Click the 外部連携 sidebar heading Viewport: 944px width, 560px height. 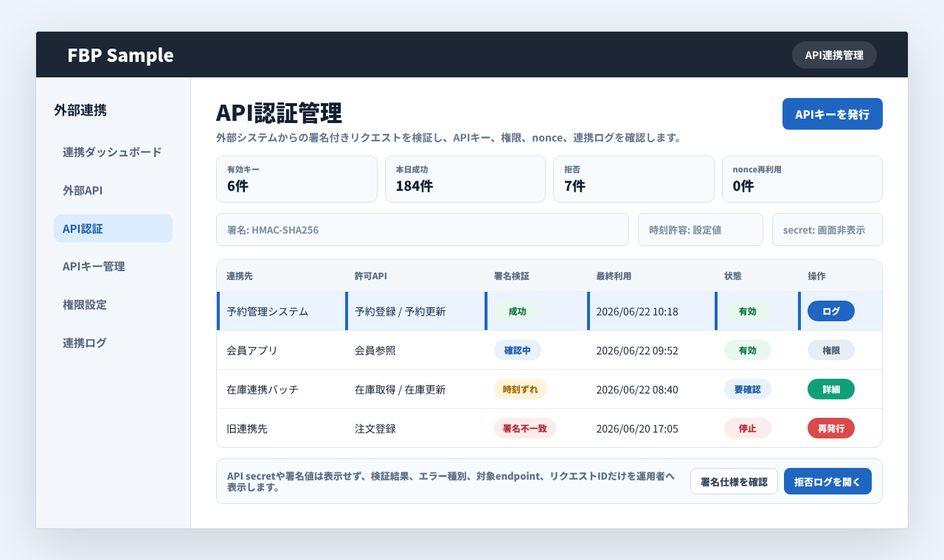pyautogui.click(x=80, y=111)
